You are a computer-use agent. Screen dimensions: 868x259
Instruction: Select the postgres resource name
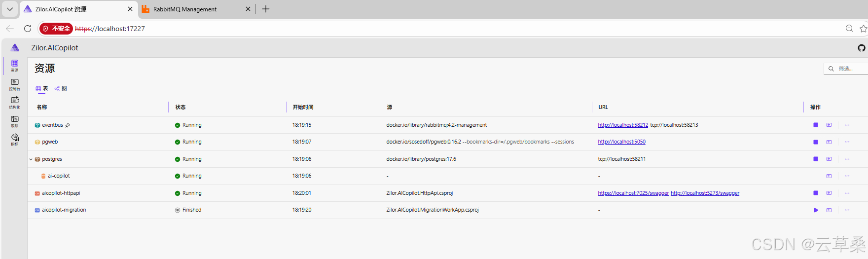52,159
